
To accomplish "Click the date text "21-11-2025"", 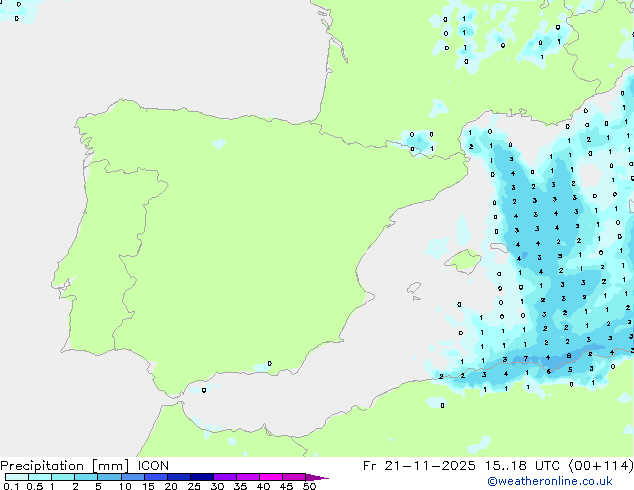I will 430,466.
